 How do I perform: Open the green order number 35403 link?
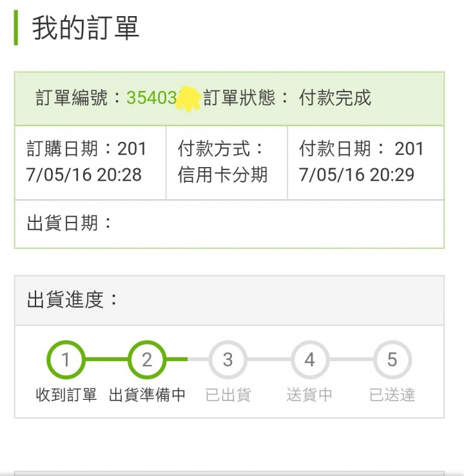click(x=151, y=98)
